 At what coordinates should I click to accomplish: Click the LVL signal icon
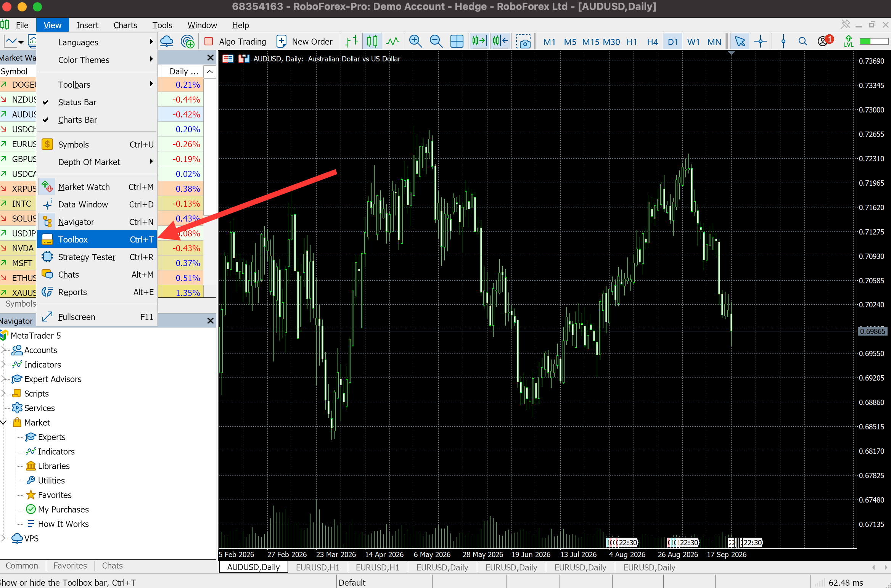[x=849, y=41]
